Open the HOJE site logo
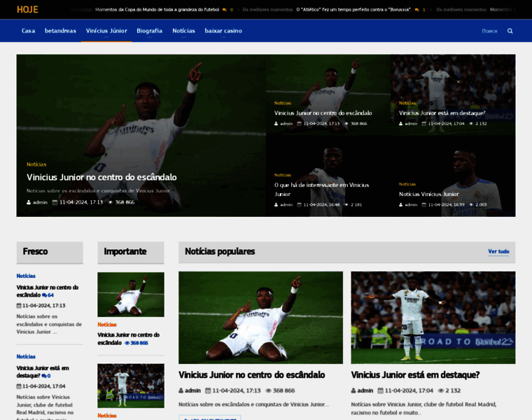This screenshot has height=420, width=532. pos(27,10)
